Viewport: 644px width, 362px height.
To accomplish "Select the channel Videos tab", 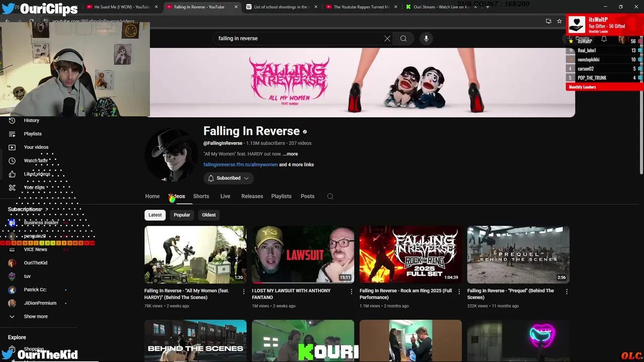I will pyautogui.click(x=177, y=196).
